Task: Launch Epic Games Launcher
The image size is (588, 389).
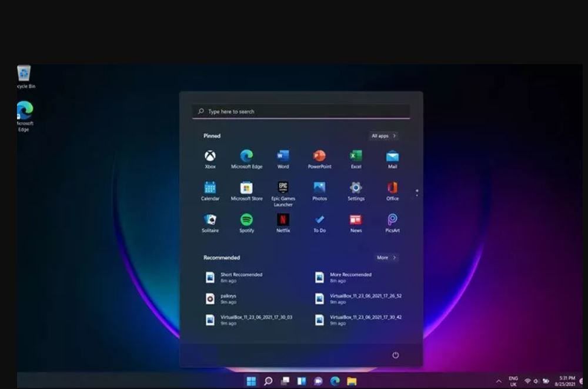Action: 283,194
